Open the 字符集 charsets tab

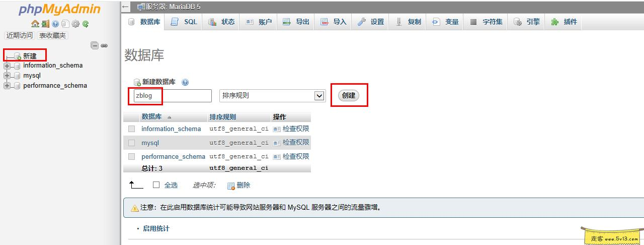click(x=486, y=22)
